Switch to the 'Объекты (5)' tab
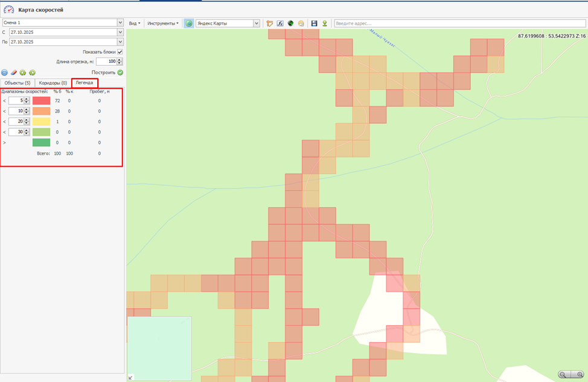The width and height of the screenshot is (588, 382). tap(17, 82)
